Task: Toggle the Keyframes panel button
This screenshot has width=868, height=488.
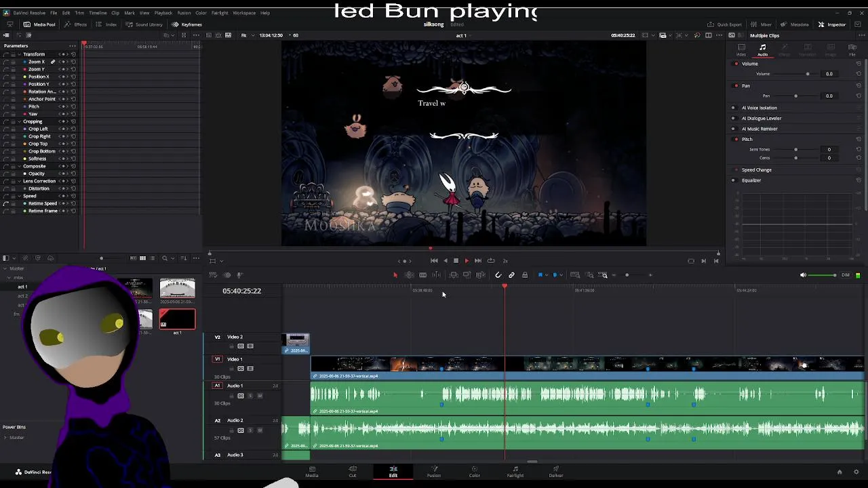Action: tap(187, 24)
